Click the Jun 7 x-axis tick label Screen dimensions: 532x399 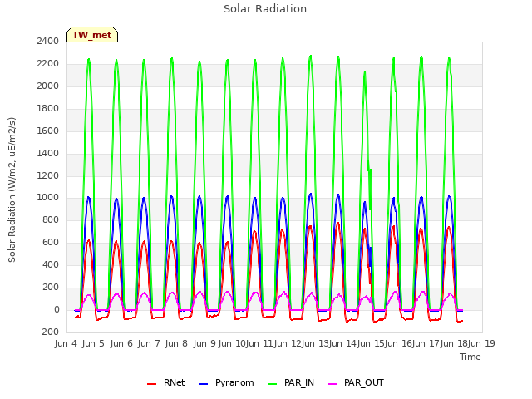point(149,343)
